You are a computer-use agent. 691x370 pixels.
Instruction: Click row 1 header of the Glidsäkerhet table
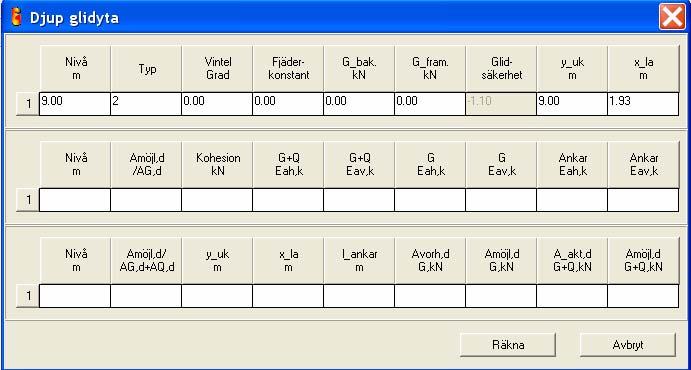pos(28,104)
